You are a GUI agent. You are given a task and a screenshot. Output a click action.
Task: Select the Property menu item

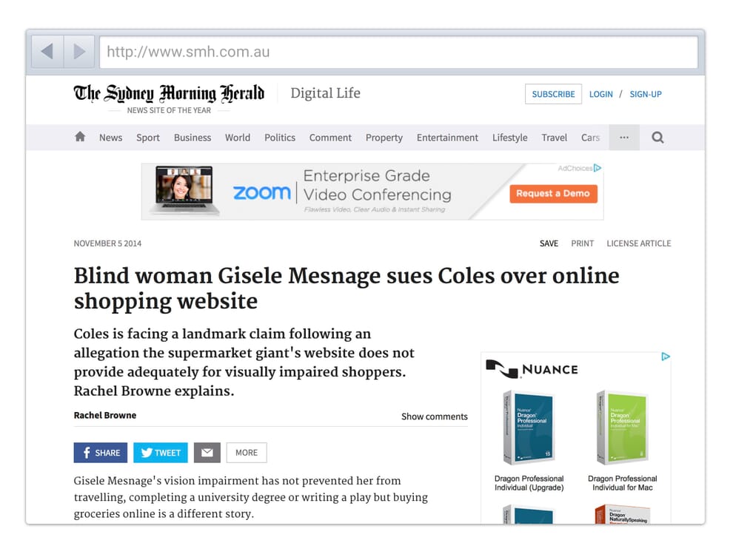click(384, 138)
